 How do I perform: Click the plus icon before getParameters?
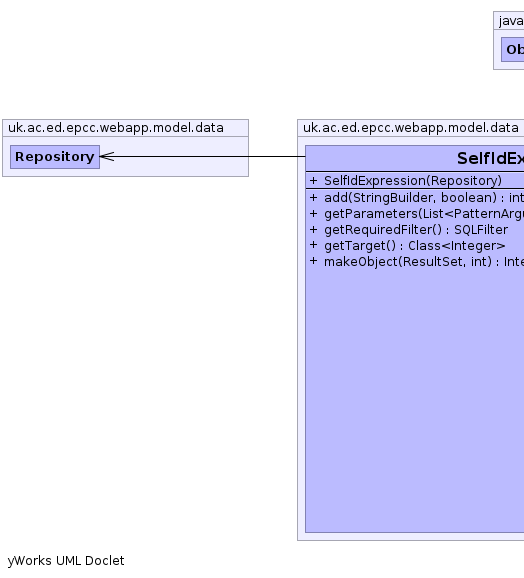tap(314, 213)
